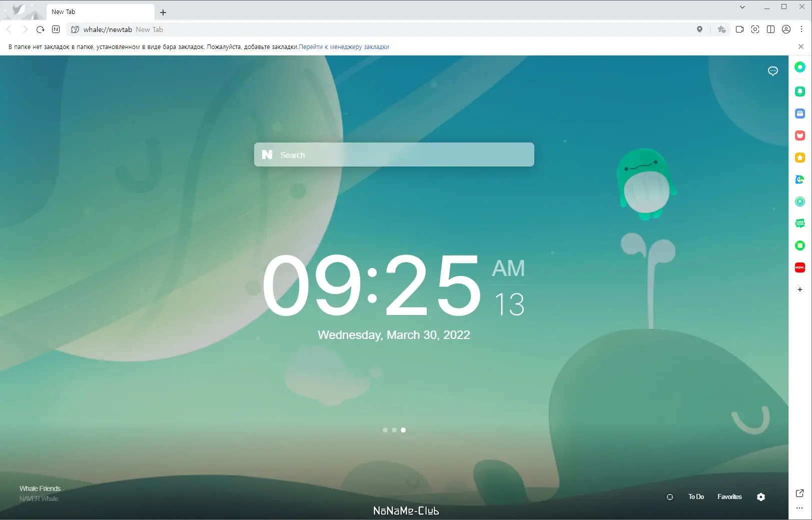
Task: Open the Webtoon sidebar icon
Action: coord(800,223)
